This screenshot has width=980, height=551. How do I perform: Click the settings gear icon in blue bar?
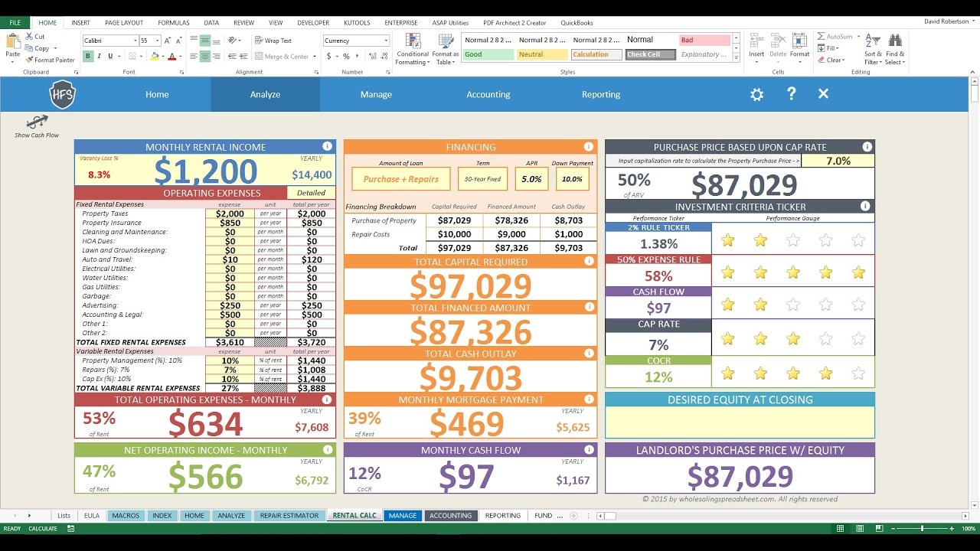756,94
